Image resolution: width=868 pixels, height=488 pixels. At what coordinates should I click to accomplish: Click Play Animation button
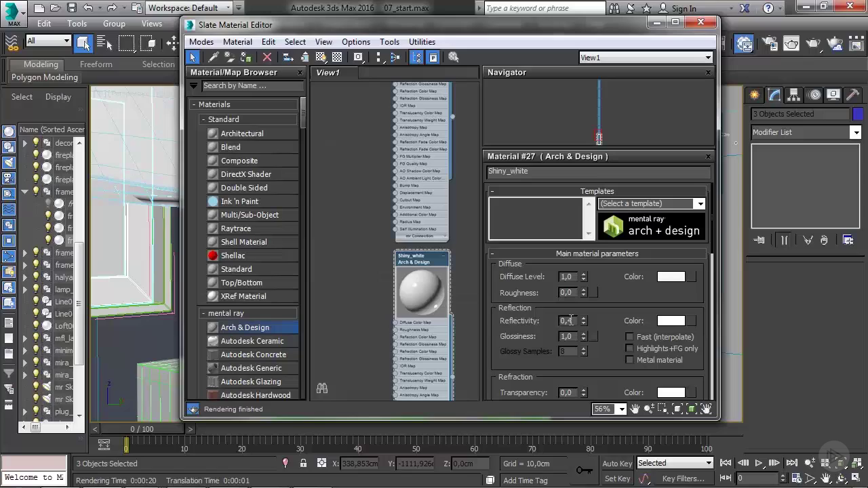coord(759,463)
